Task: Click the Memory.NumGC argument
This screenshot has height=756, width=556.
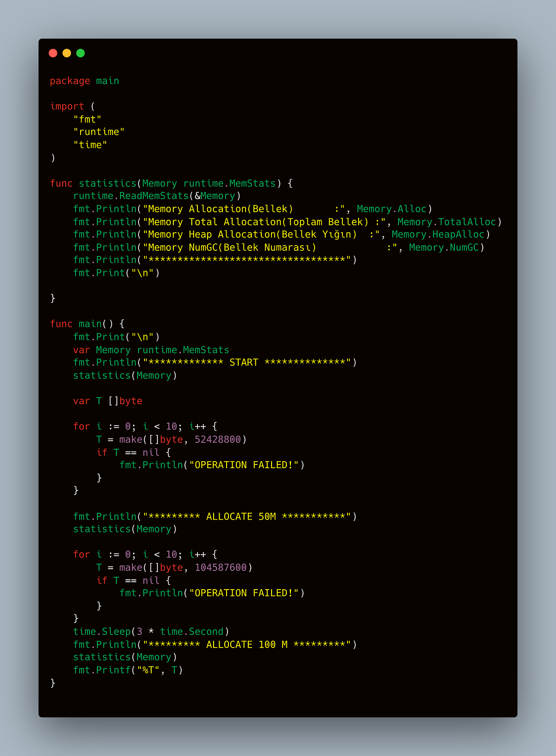Action: coord(444,248)
